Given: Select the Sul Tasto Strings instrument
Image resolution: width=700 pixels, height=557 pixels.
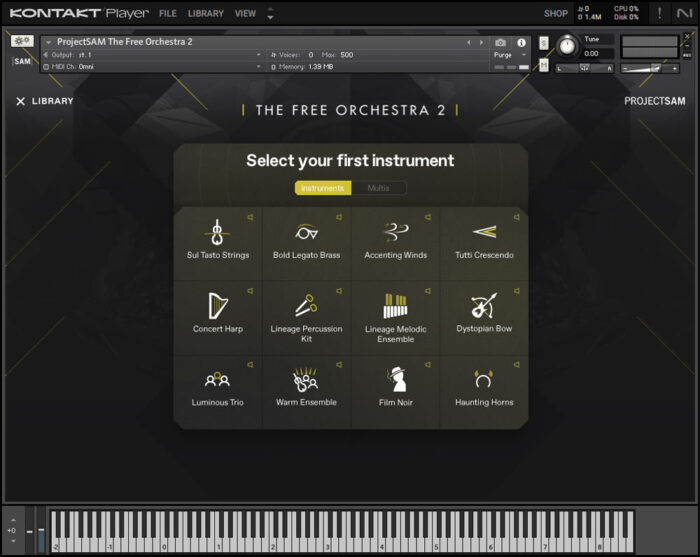Looking at the screenshot, I should pyautogui.click(x=218, y=243).
